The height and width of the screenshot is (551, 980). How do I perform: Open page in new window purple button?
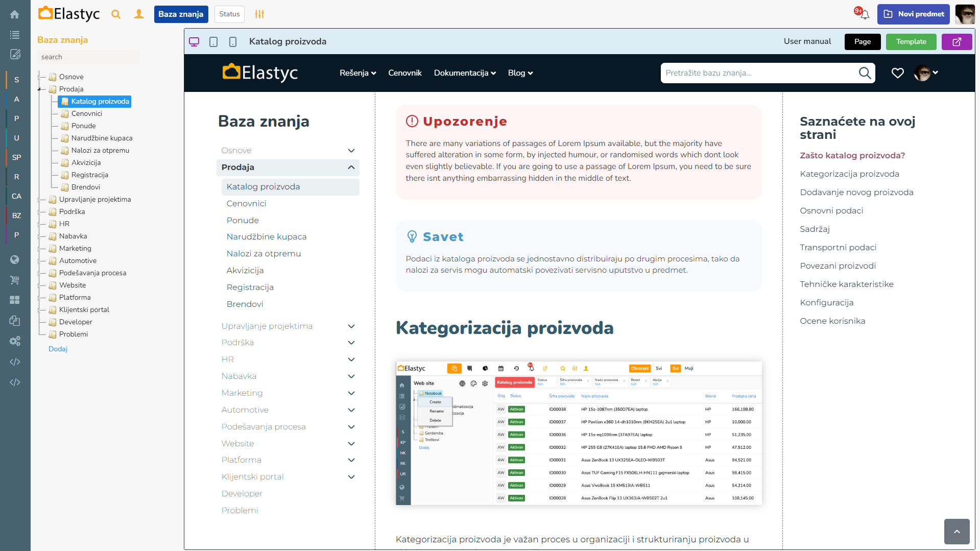(957, 42)
